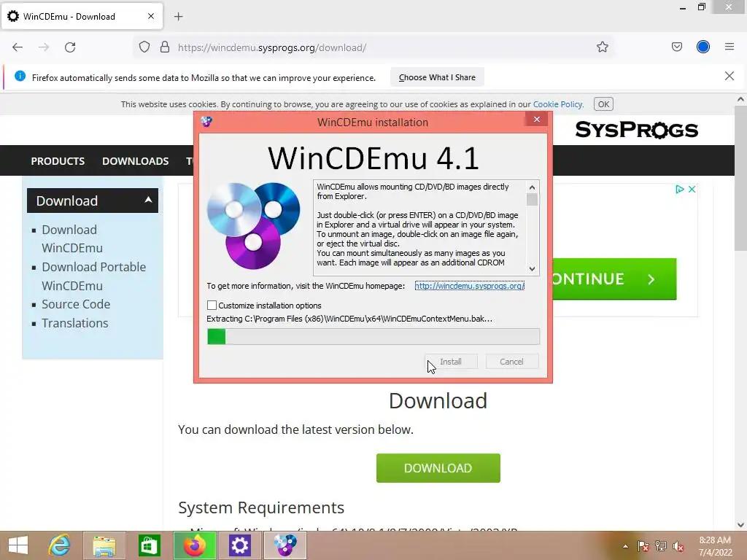Click page scrollbar down arrow

[740, 525]
